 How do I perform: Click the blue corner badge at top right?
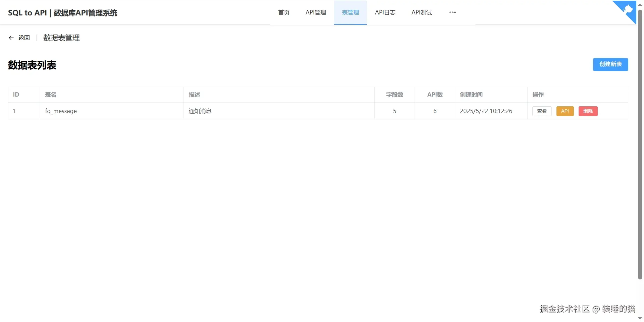[626, 10]
